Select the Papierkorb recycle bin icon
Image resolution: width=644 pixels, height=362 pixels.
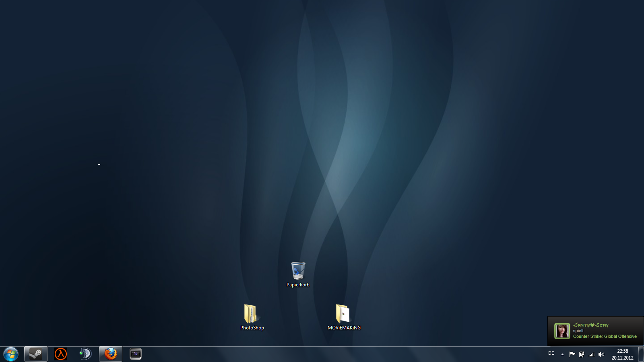point(298,274)
